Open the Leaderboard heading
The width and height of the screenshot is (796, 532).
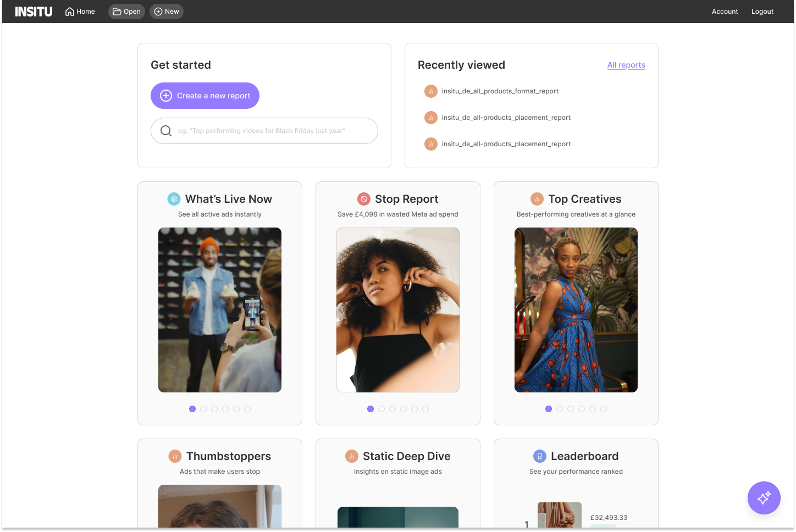coord(585,456)
